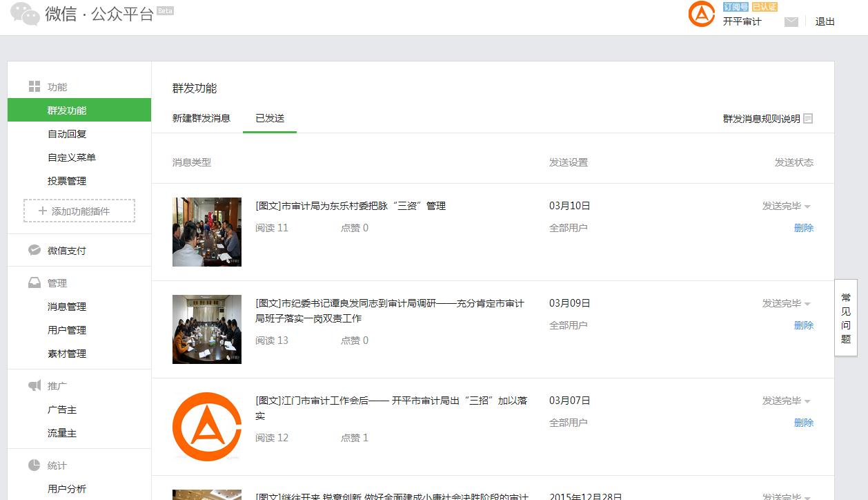Click 添加功能插件 button

pyautogui.click(x=79, y=211)
